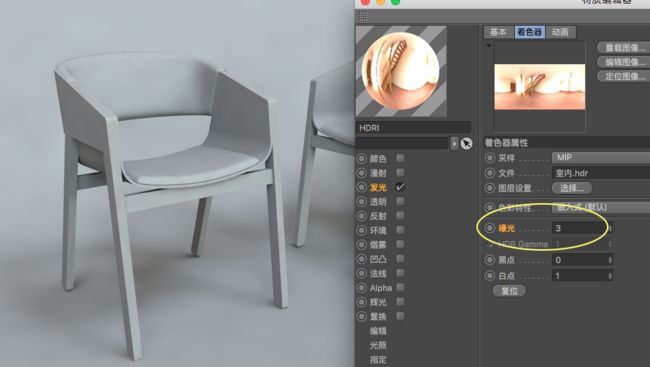Click the 重载图像 button
Viewport: 650px width, 367px height.
pos(624,48)
